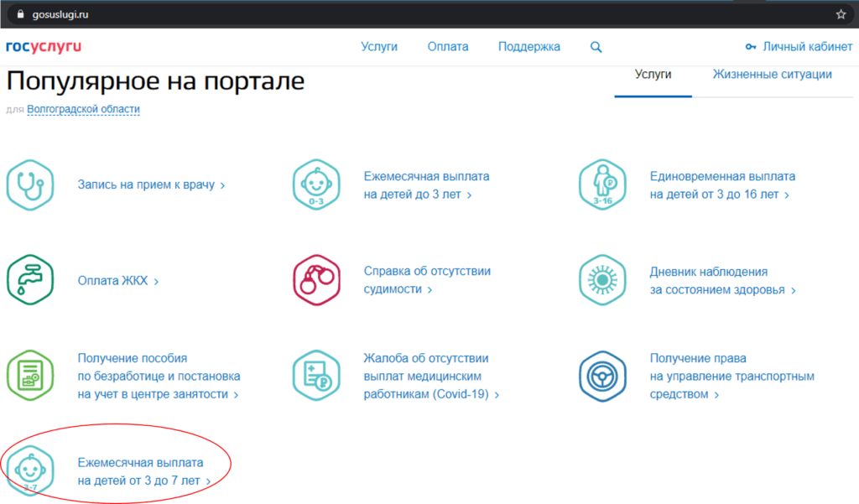Click the padlock site security icon
Viewport: 859px width, 504px height.
coord(20,14)
